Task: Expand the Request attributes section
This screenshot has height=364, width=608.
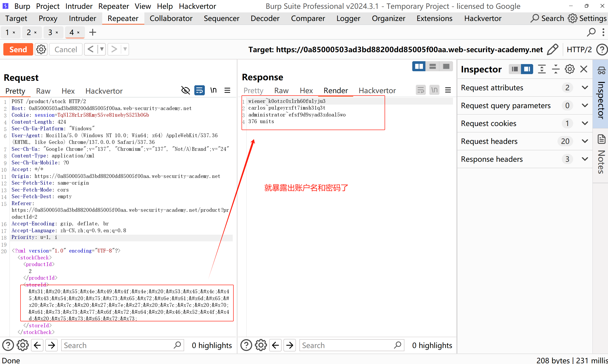Action: 585,88
